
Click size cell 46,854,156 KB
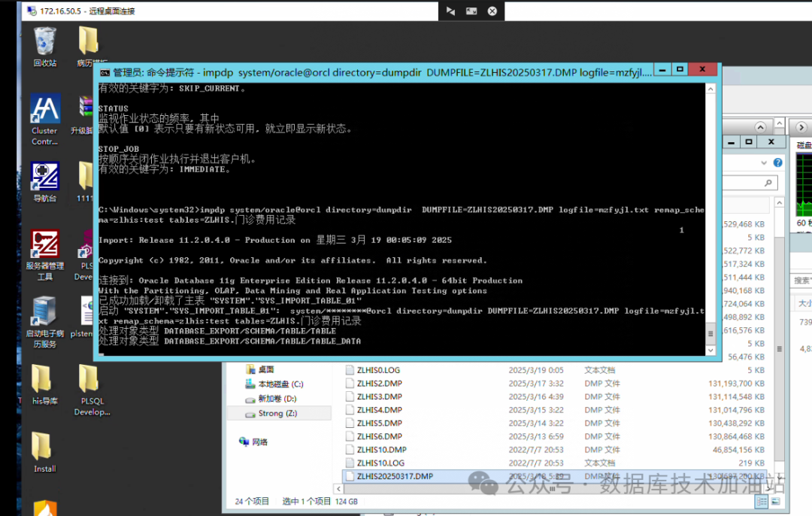(739, 450)
